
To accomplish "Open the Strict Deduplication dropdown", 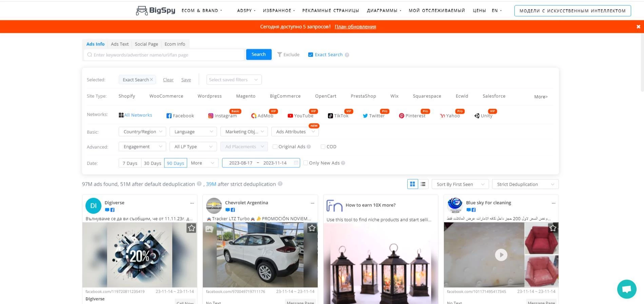I will [x=525, y=184].
